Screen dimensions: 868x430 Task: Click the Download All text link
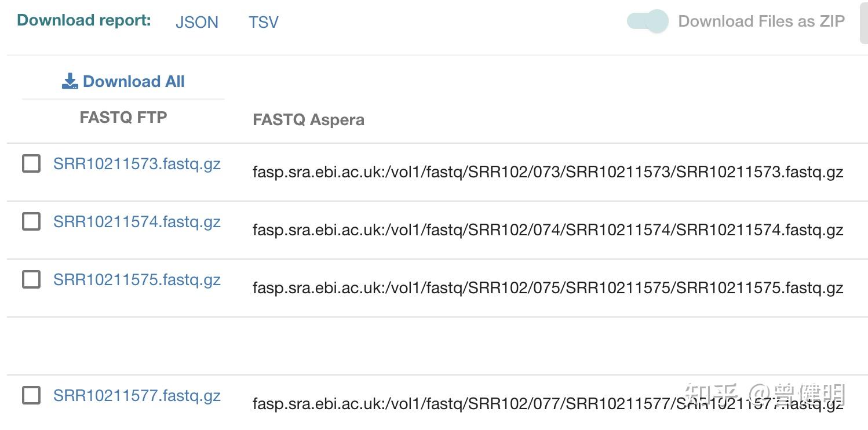pos(134,82)
